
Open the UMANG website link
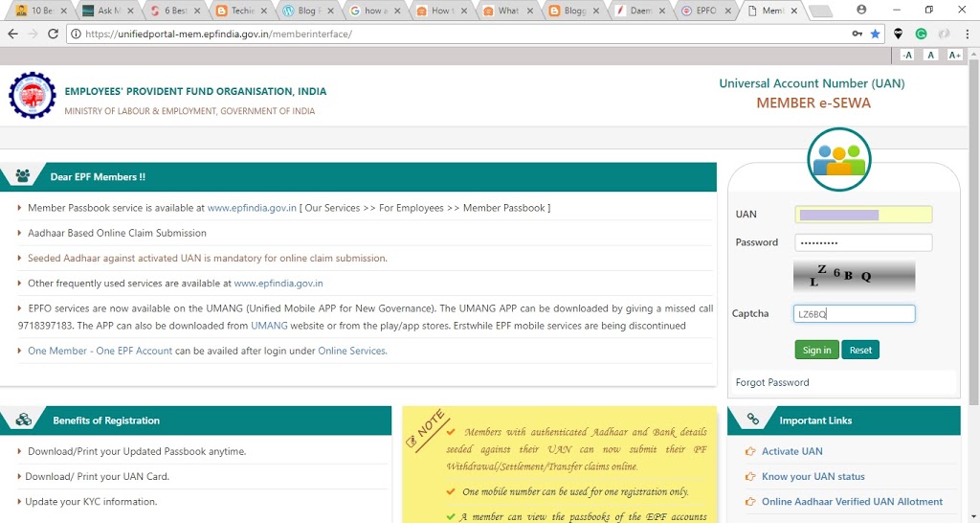(269, 326)
